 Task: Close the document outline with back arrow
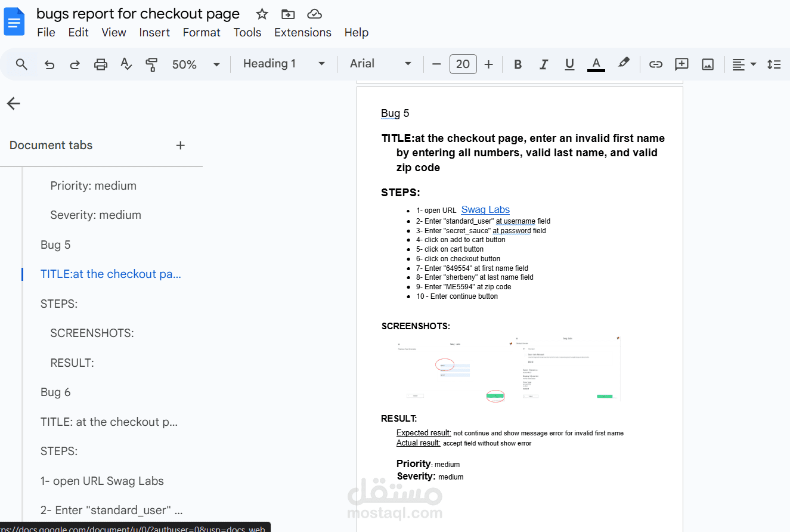tap(13, 104)
